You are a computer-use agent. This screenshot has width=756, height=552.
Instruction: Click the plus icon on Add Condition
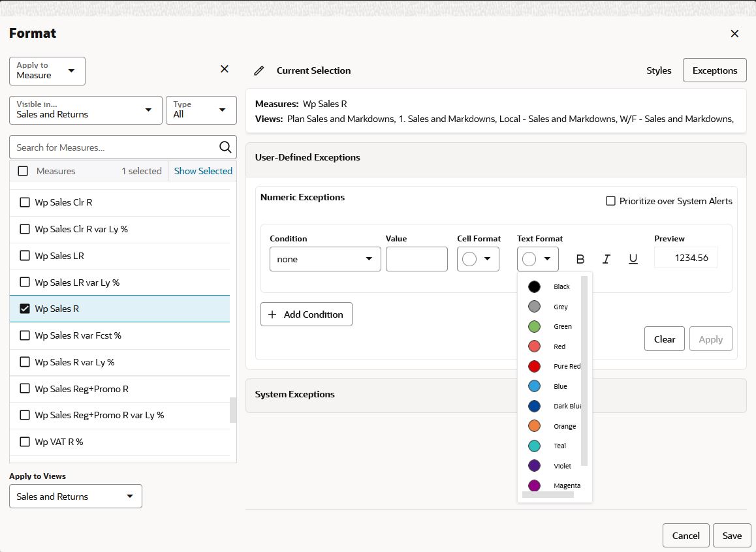click(272, 314)
